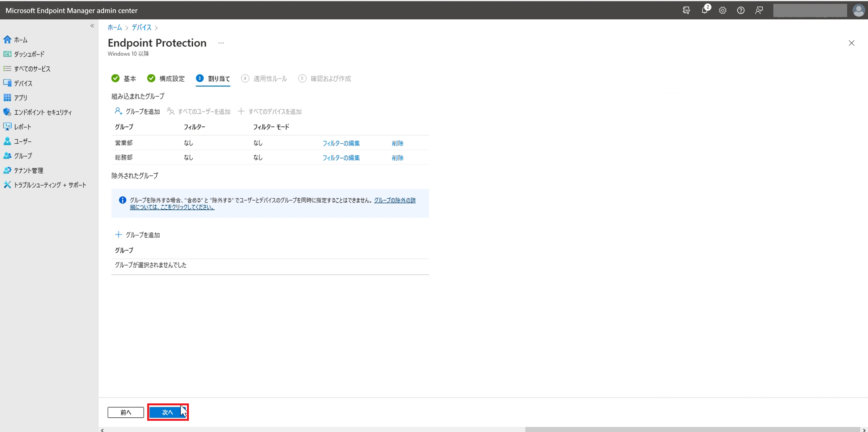
Task: Click グループが選択されませんでした text
Action: click(151, 265)
